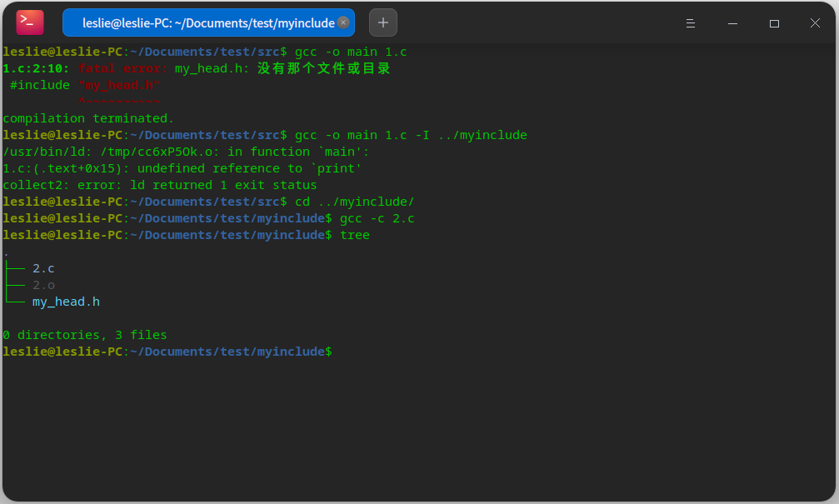Click the terminal app icon in title bar
839x504 pixels.
30,22
